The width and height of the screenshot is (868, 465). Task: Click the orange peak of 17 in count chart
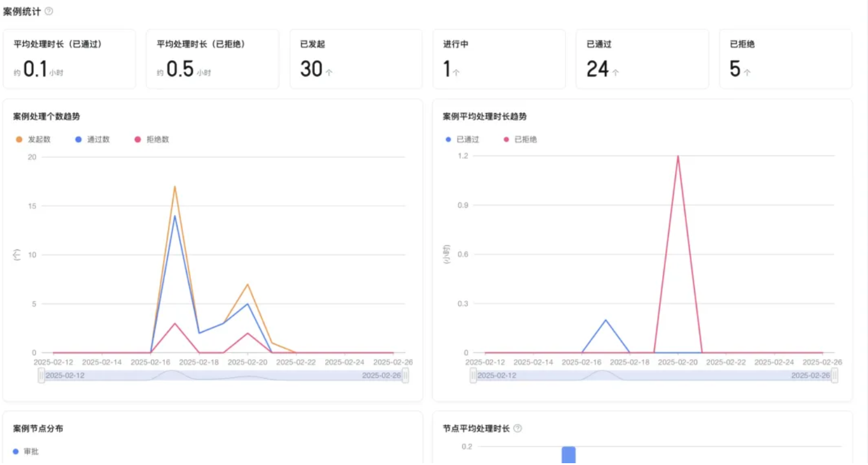(175, 186)
